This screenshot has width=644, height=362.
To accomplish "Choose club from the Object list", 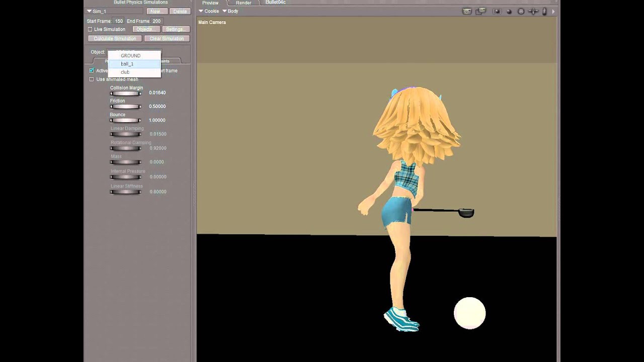I will click(134, 72).
